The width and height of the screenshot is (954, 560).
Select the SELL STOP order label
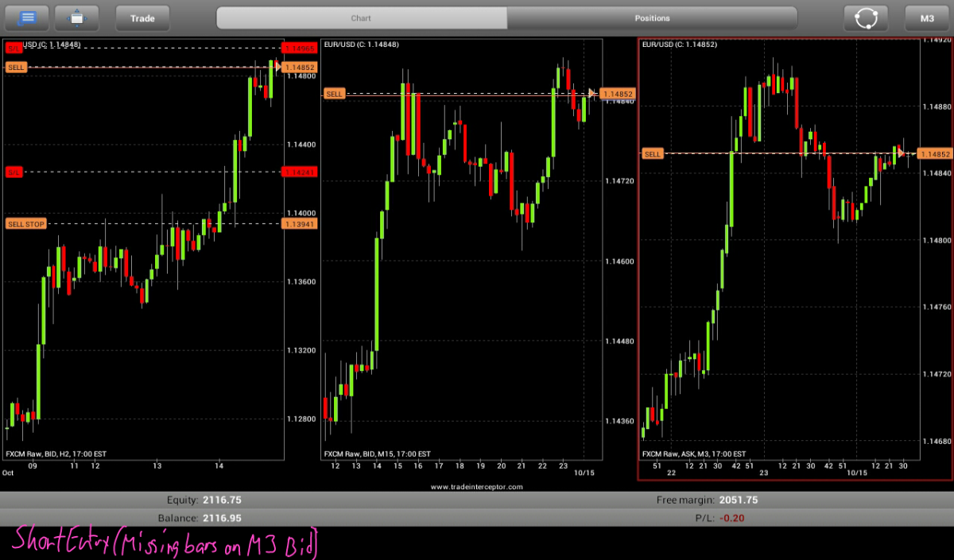[25, 224]
